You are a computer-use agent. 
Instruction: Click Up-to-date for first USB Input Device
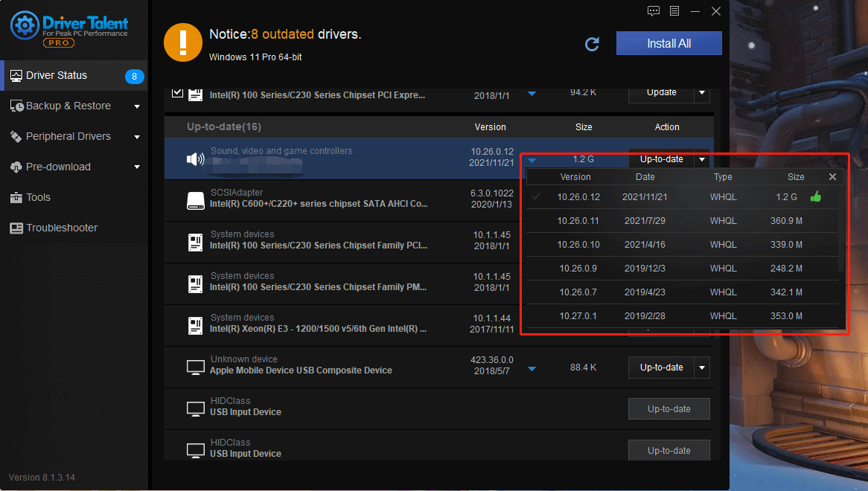click(668, 409)
